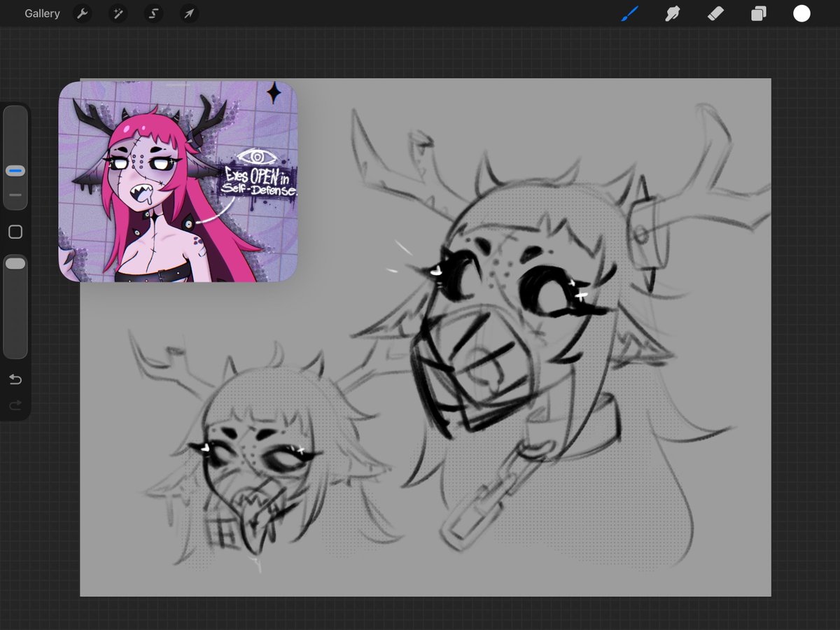Open the white color swatch picker

click(x=801, y=13)
